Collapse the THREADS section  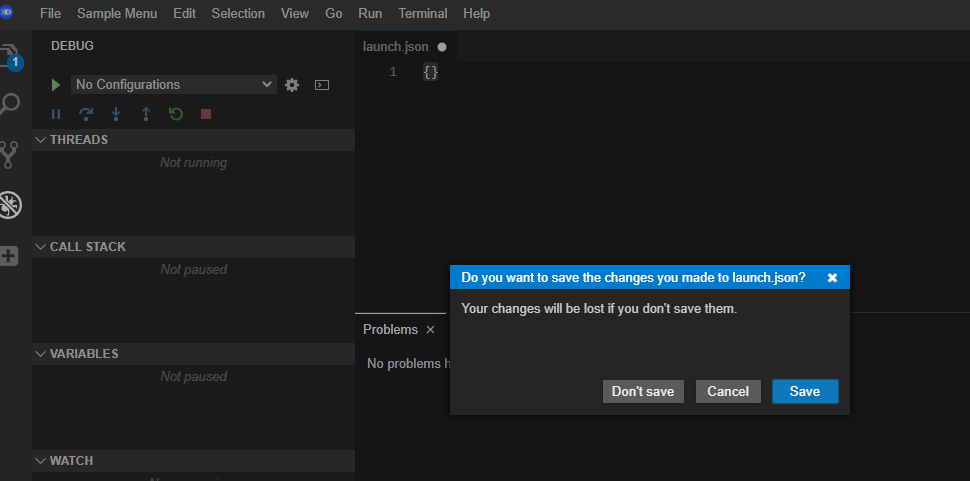pos(194,140)
